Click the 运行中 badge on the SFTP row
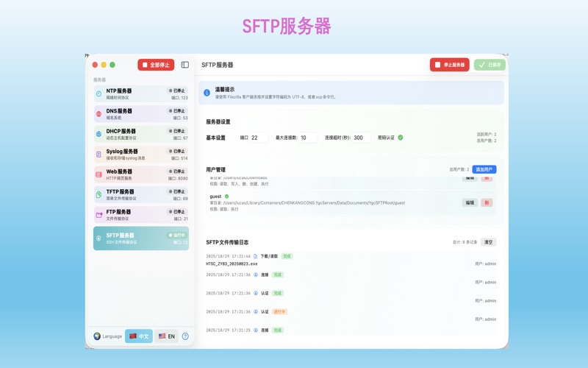The width and height of the screenshot is (588, 368). click(x=177, y=235)
